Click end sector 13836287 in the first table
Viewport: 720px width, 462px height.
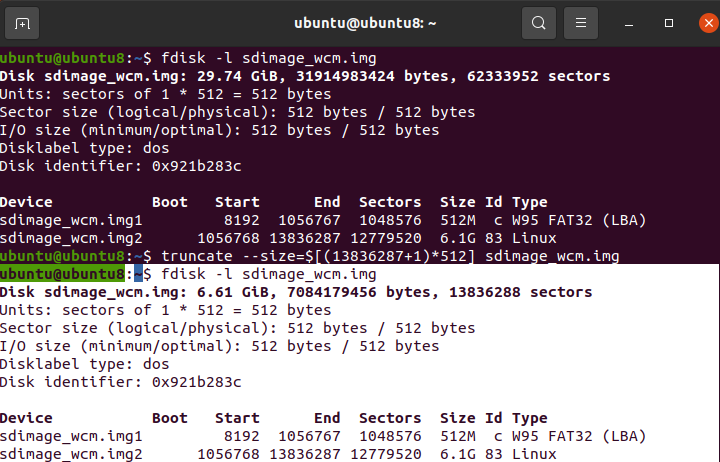tap(305, 238)
